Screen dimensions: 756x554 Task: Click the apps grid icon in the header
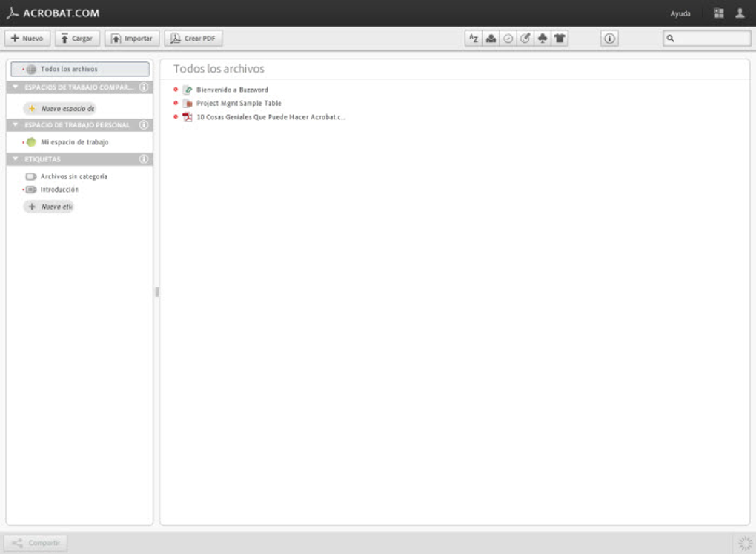[x=717, y=13]
